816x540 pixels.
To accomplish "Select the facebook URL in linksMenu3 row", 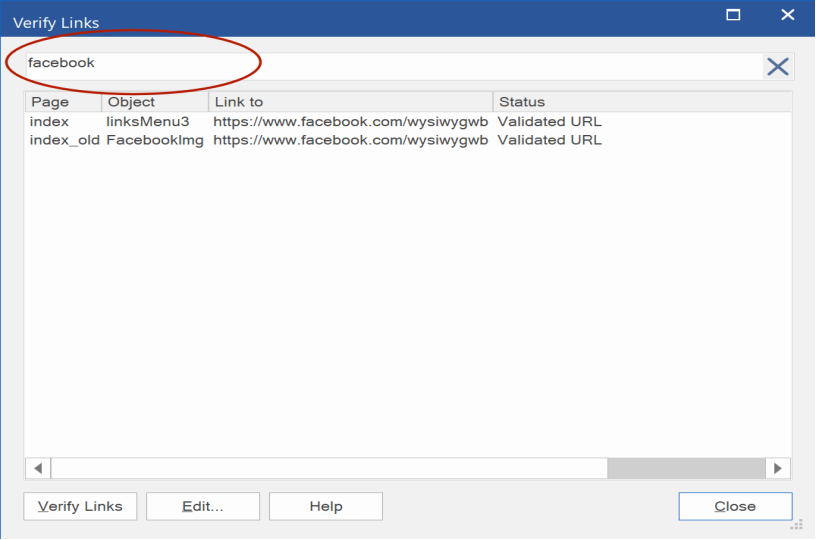I will coord(351,122).
